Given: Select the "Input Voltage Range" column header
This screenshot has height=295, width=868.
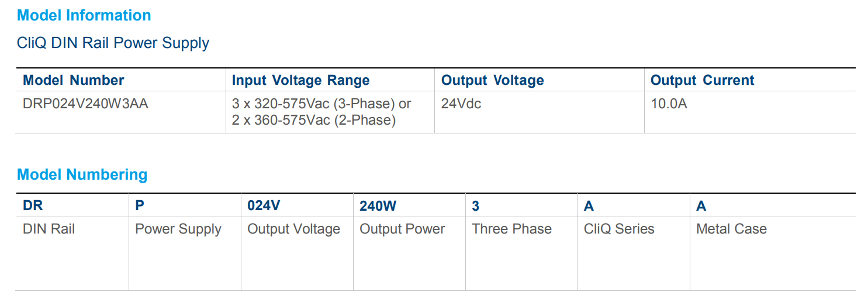Looking at the screenshot, I should (x=300, y=80).
